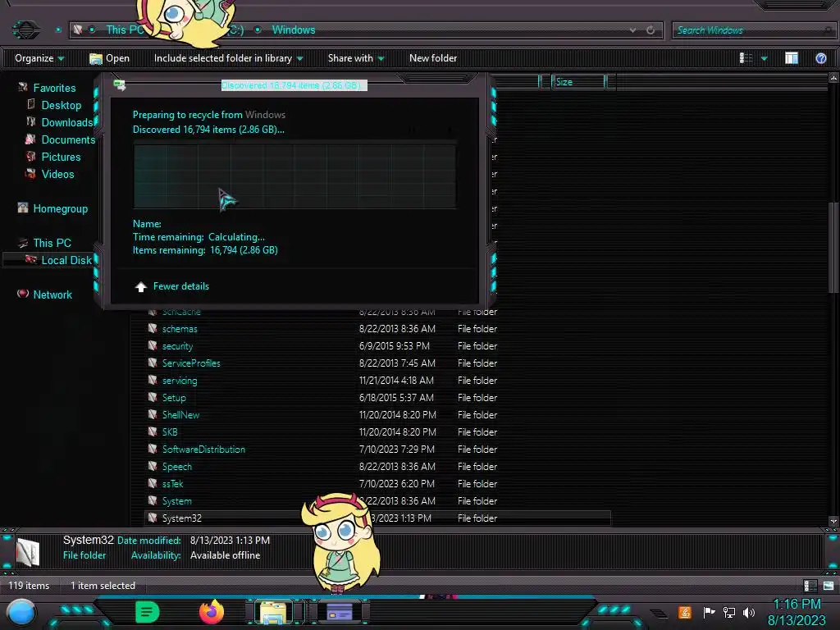Image resolution: width=840 pixels, height=630 pixels.
Task: Open Desktop in navigation pane
Action: pos(61,105)
